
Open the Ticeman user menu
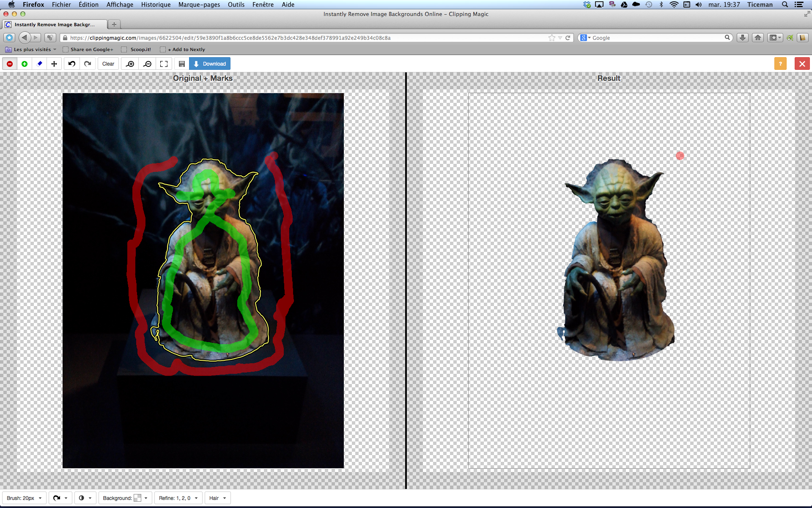click(x=760, y=5)
